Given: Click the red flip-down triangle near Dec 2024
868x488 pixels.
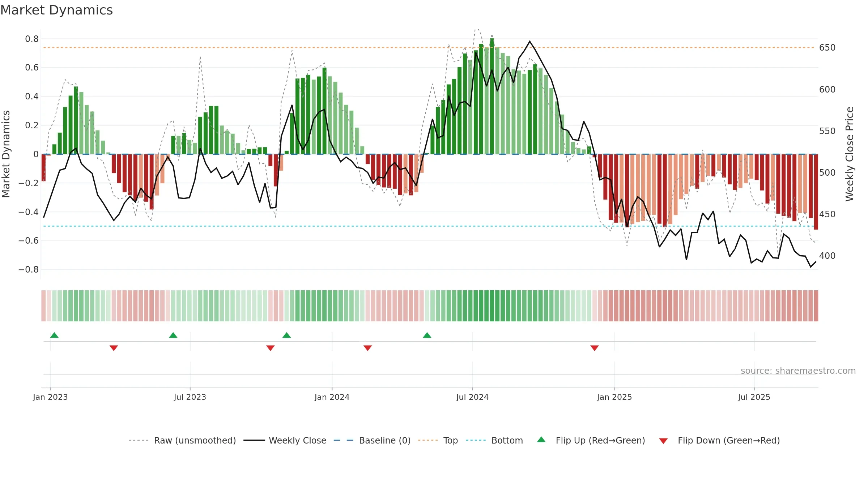Looking at the screenshot, I should [595, 348].
